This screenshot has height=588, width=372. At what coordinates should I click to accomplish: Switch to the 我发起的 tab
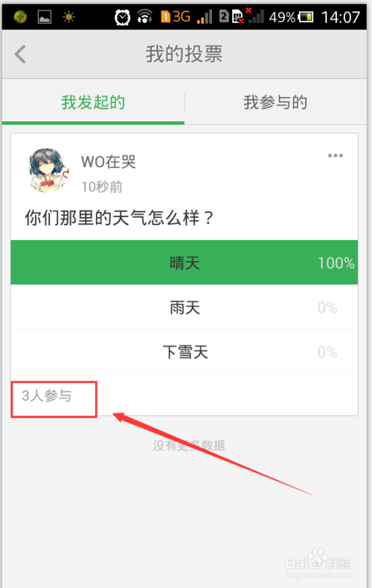point(93,103)
